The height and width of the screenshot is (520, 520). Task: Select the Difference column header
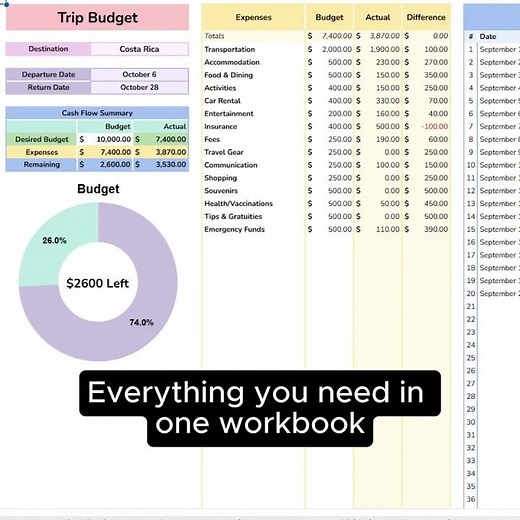[426, 17]
